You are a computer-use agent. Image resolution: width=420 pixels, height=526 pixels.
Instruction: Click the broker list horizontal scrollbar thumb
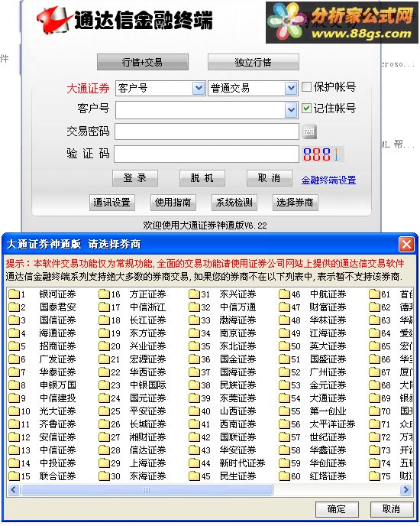tap(147, 490)
